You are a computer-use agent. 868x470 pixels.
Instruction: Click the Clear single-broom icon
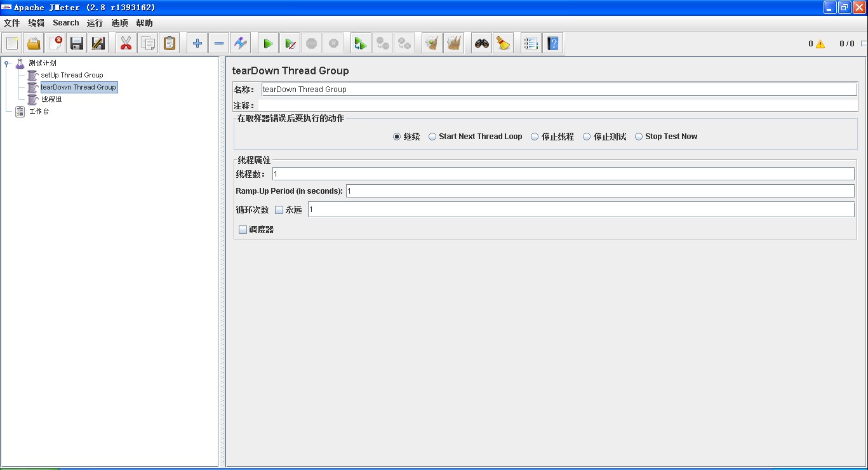tap(432, 43)
